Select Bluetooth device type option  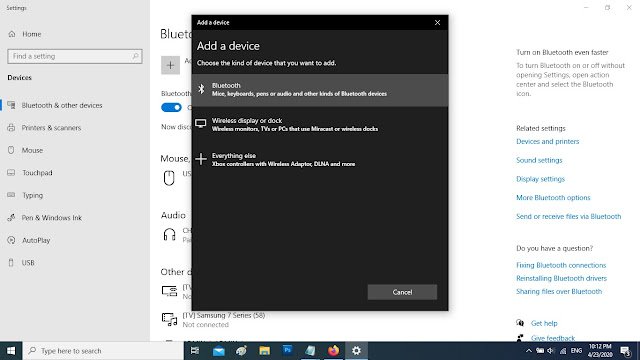(320, 90)
